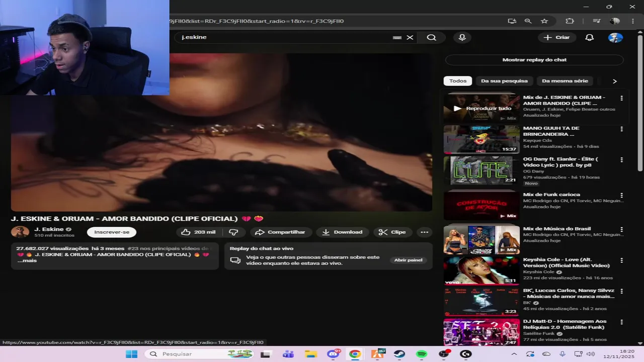Open Keyshia Cole - Love video title
644x362 pixels.
click(566, 262)
